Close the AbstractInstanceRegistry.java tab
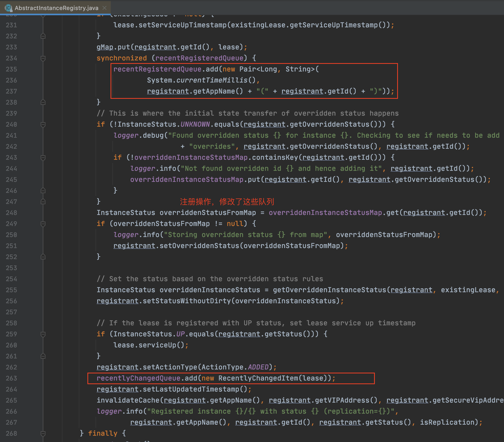 point(104,8)
